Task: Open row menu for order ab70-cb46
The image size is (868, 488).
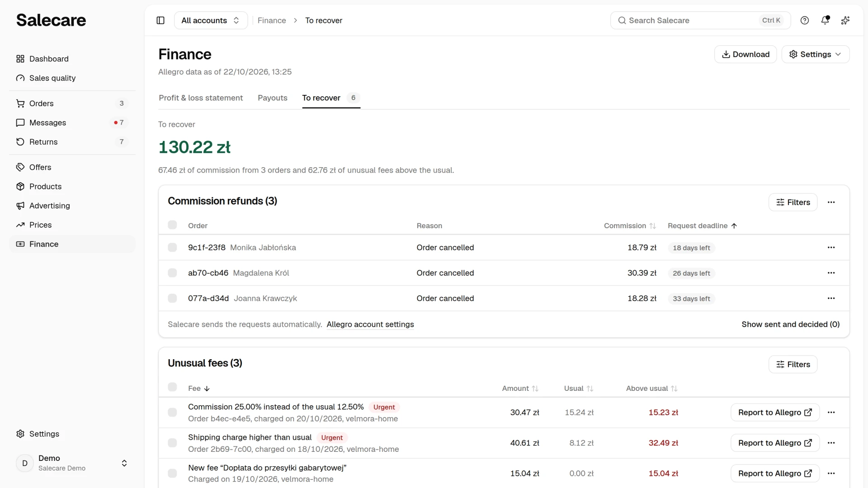Action: [x=831, y=273]
